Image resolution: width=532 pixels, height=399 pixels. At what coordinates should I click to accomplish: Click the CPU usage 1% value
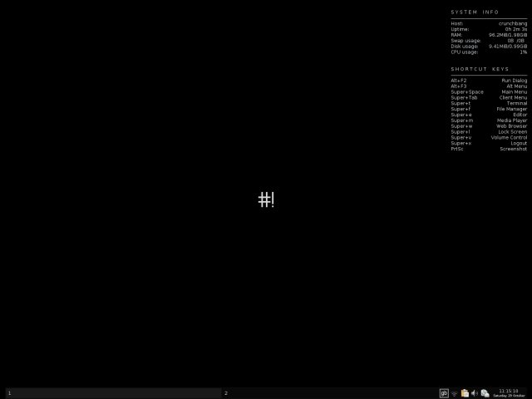pos(524,52)
